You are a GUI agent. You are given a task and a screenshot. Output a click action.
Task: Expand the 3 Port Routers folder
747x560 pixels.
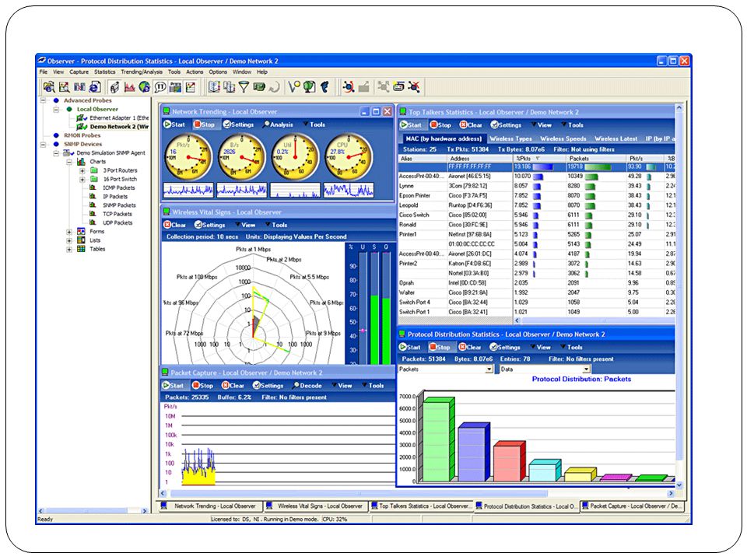coord(82,170)
